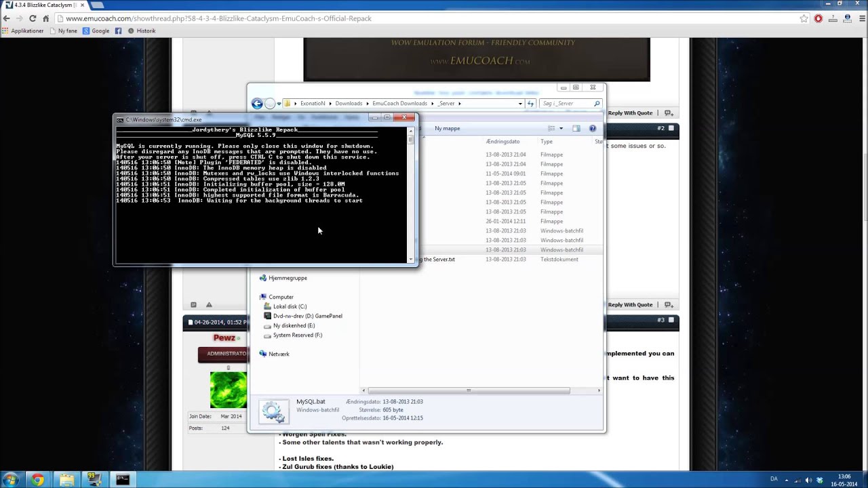868x488 pixels.
Task: Click the MySQL.bat gear thumbnail in details pane
Action: pyautogui.click(x=273, y=411)
